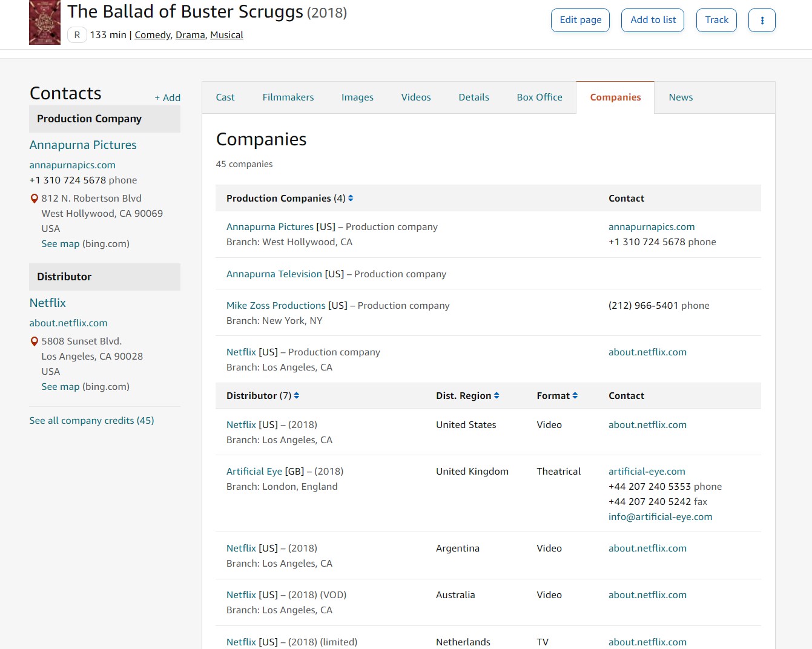Sort by Dist. Region arrows

[x=497, y=396]
